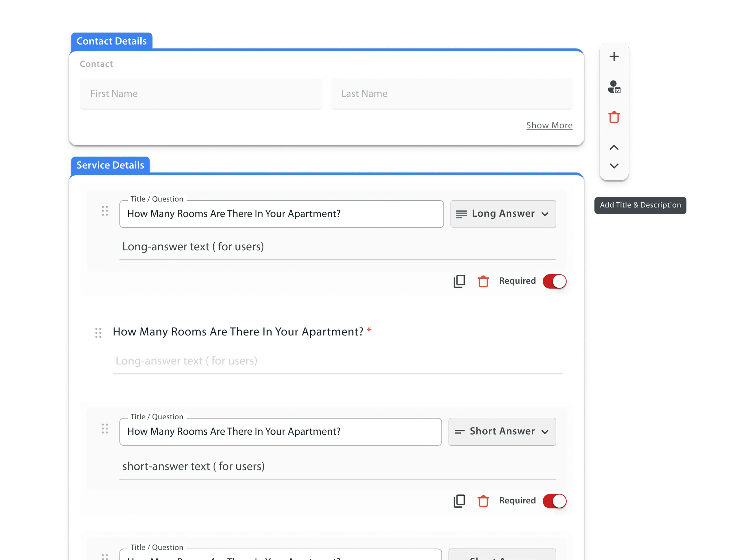Select the Service Details tab
Viewport: 748px width, 560px height.
click(110, 165)
